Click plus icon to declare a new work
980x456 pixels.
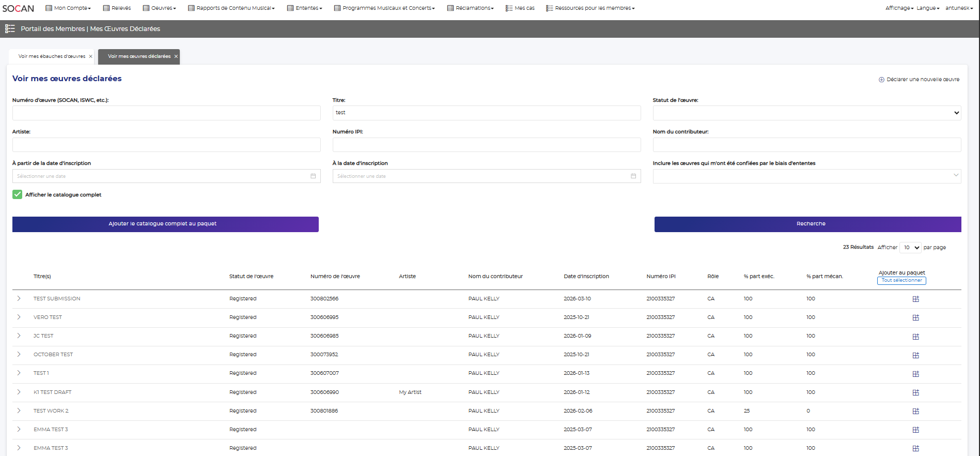[881, 80]
